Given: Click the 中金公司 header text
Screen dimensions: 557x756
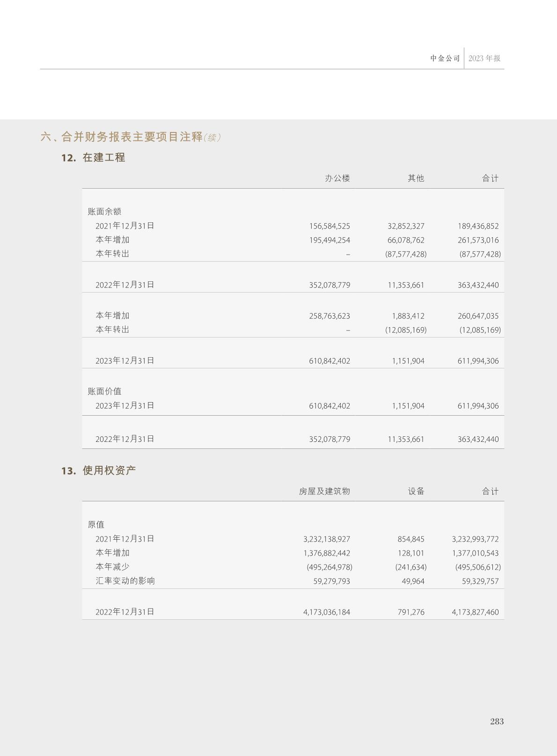Looking at the screenshot, I should point(445,59).
